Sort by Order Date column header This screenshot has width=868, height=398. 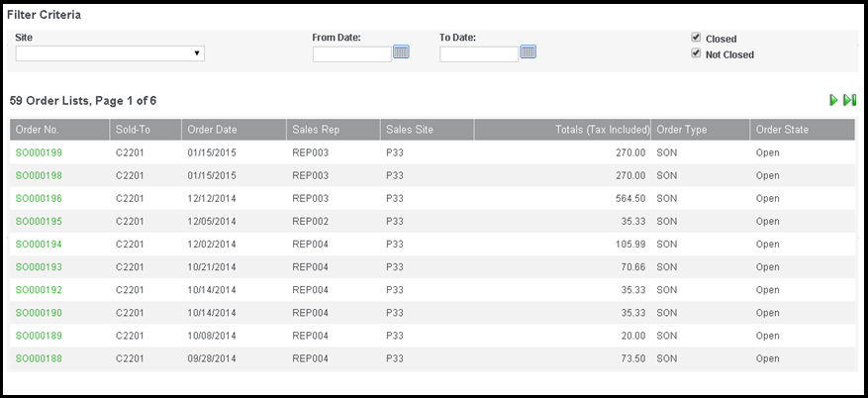coord(212,130)
